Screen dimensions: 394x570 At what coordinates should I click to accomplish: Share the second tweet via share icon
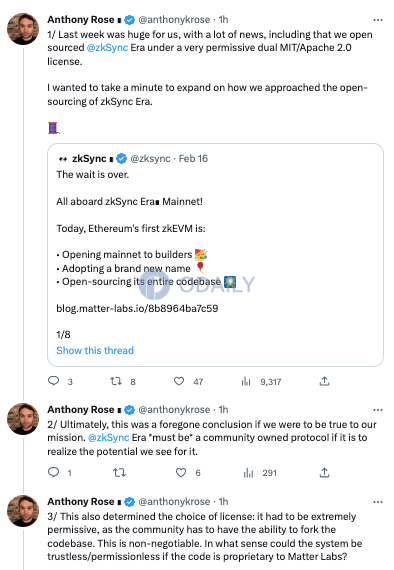point(324,473)
